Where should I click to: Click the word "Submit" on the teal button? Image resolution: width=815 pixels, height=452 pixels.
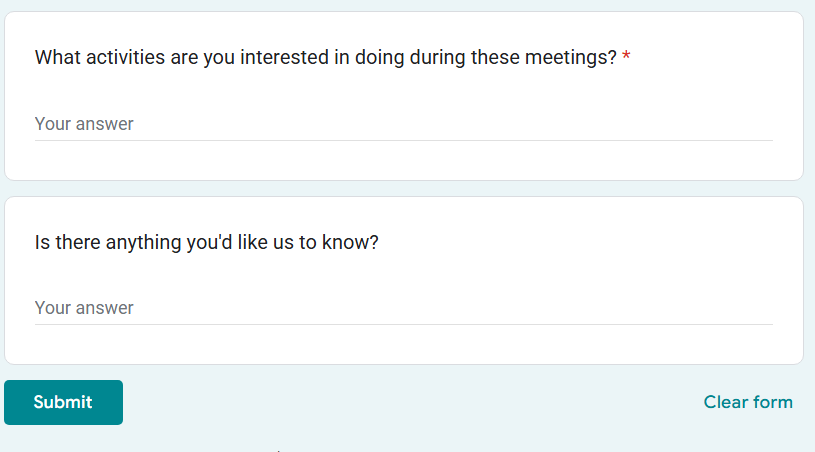(63, 402)
